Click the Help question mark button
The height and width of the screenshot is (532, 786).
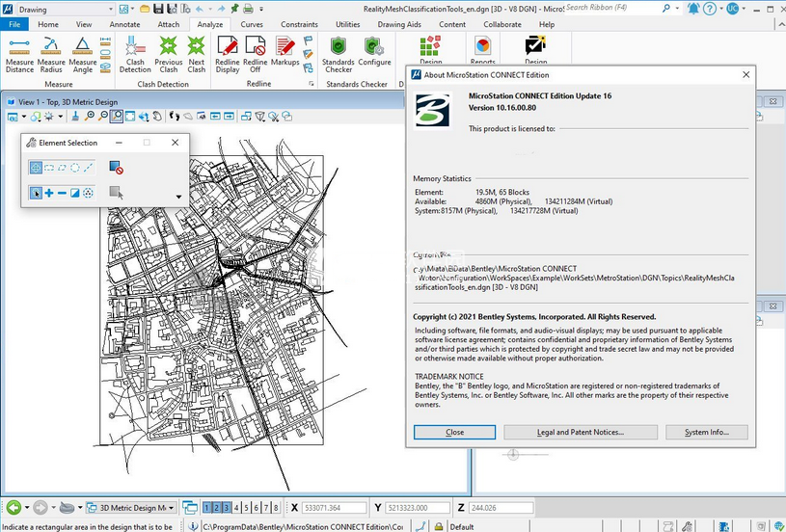coord(709,9)
